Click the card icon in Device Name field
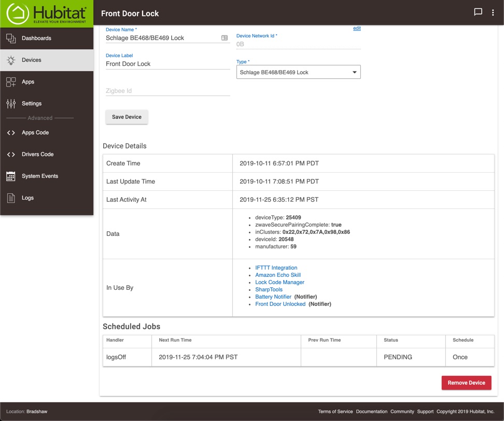 pyautogui.click(x=225, y=38)
